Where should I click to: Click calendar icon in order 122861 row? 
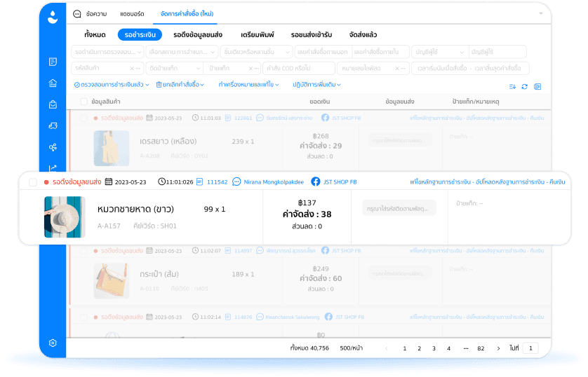coord(149,118)
